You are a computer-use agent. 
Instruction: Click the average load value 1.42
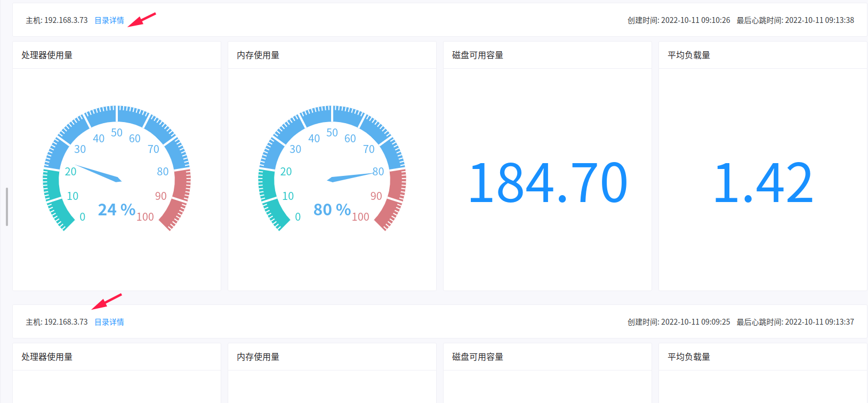763,183
